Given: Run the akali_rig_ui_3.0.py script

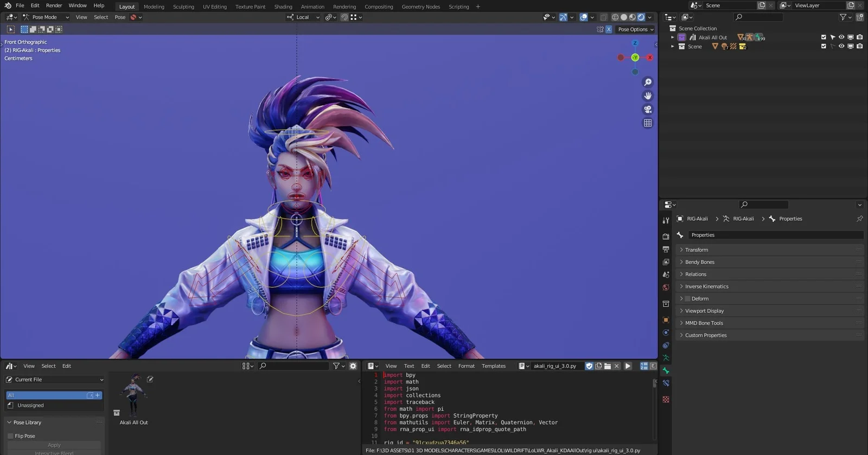Looking at the screenshot, I should (x=628, y=366).
